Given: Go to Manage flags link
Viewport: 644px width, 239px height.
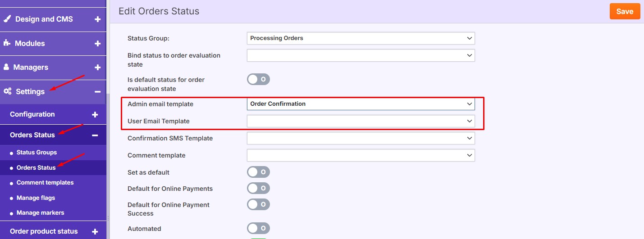Looking at the screenshot, I should [36, 198].
